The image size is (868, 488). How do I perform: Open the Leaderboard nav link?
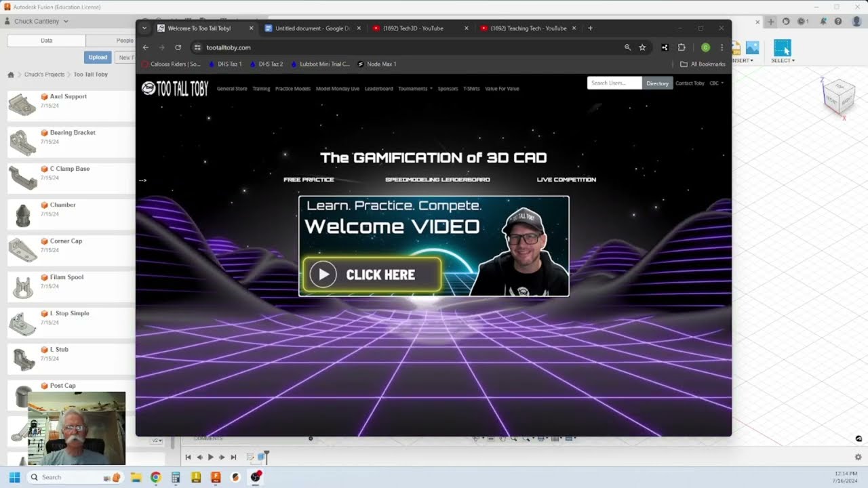coord(378,89)
